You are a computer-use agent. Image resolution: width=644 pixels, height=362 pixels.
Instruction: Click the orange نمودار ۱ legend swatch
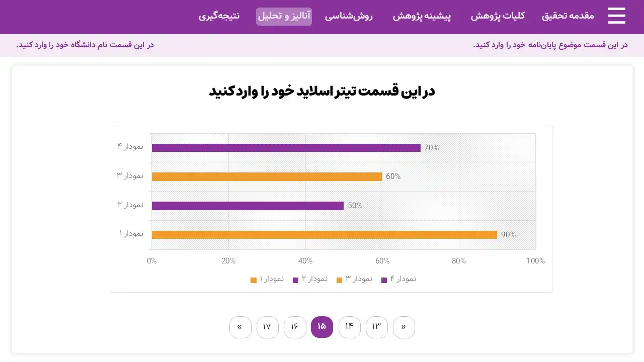254,280
